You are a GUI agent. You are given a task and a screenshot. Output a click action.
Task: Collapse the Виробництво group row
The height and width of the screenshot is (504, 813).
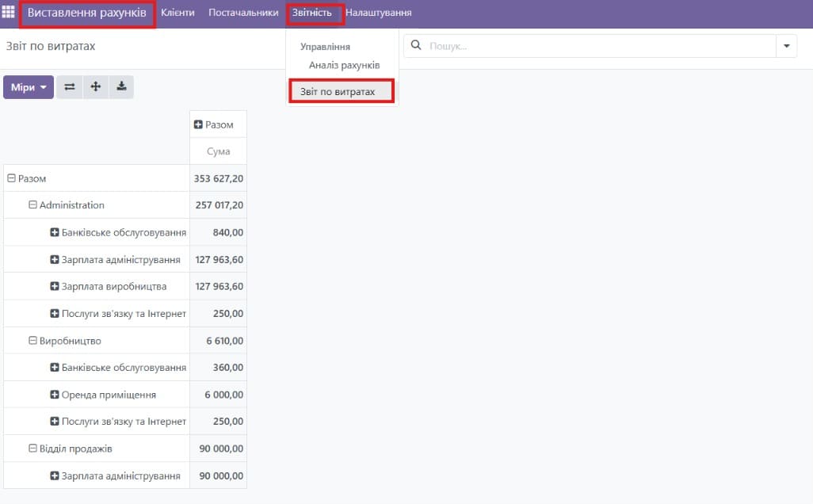(x=32, y=341)
